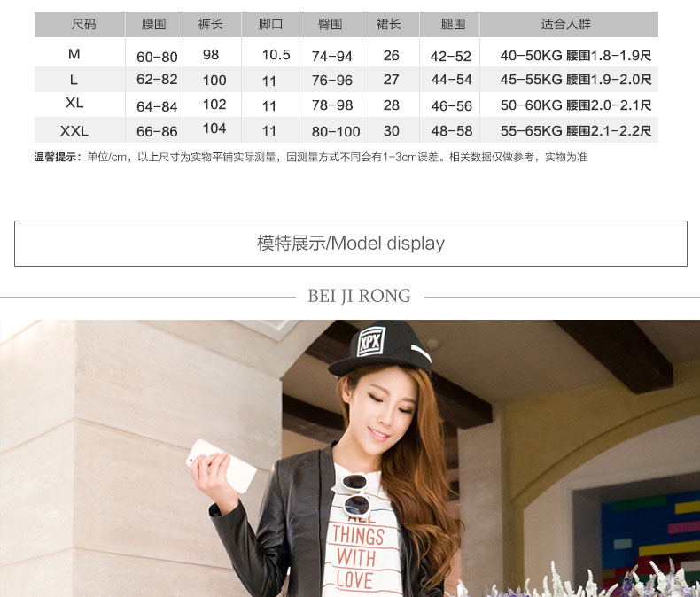
Task: Click the 45-55KG 腰围1.9-2.0尺 cell
Action: (576, 80)
